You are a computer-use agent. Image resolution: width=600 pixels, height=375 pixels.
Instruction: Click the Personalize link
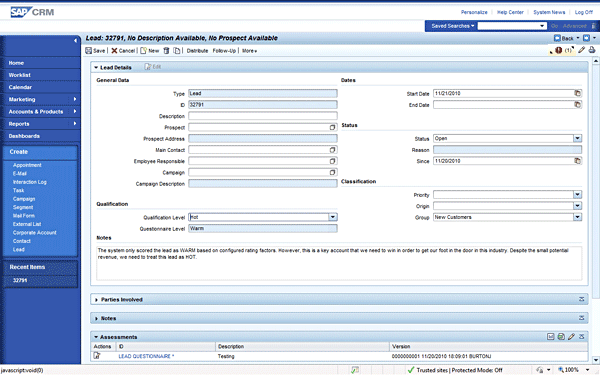[474, 12]
